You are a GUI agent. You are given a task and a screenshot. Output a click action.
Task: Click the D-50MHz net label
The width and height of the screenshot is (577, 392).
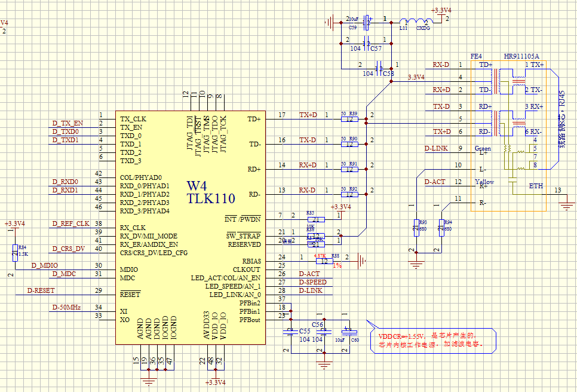66,307
